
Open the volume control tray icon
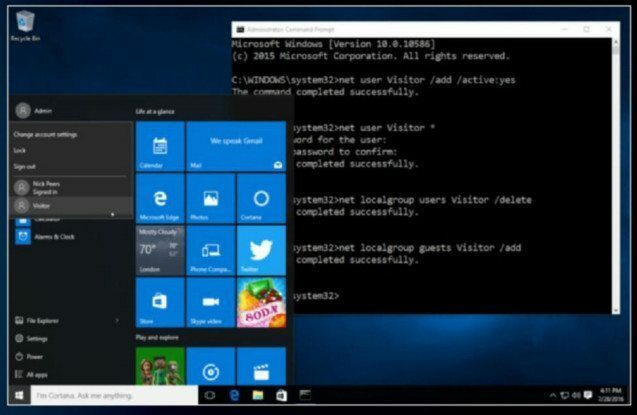coord(576,395)
